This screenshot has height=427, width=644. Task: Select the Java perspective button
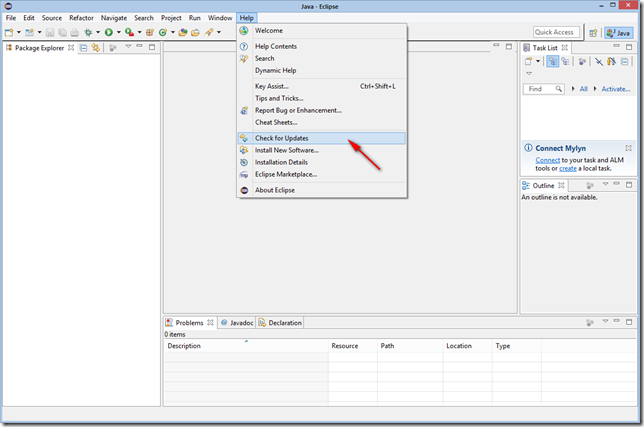(619, 33)
